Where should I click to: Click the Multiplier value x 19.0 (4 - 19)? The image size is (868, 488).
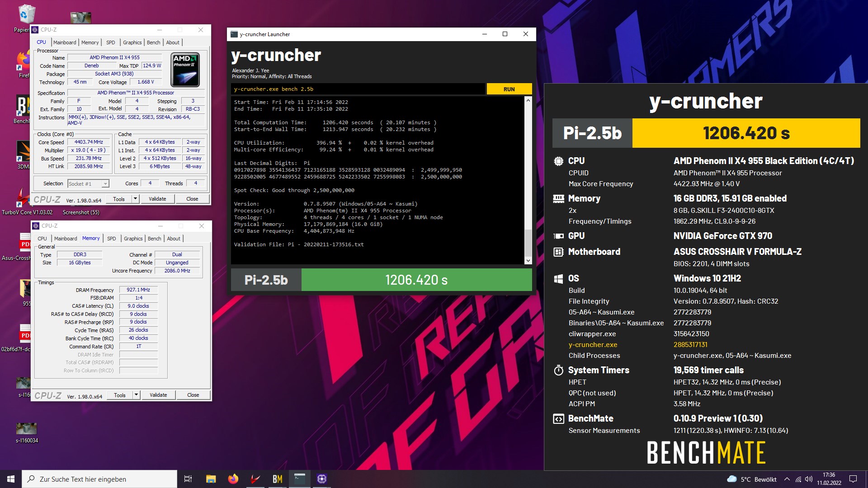[89, 150]
